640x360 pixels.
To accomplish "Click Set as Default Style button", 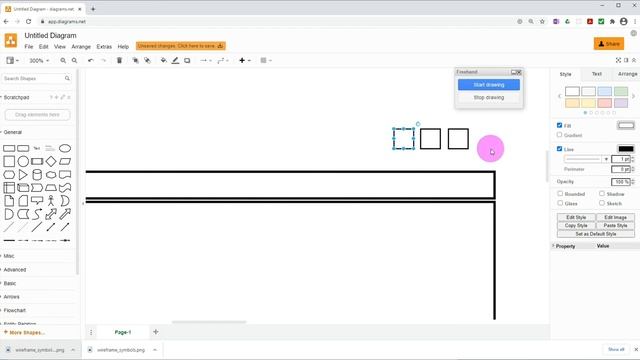I will coord(596,234).
